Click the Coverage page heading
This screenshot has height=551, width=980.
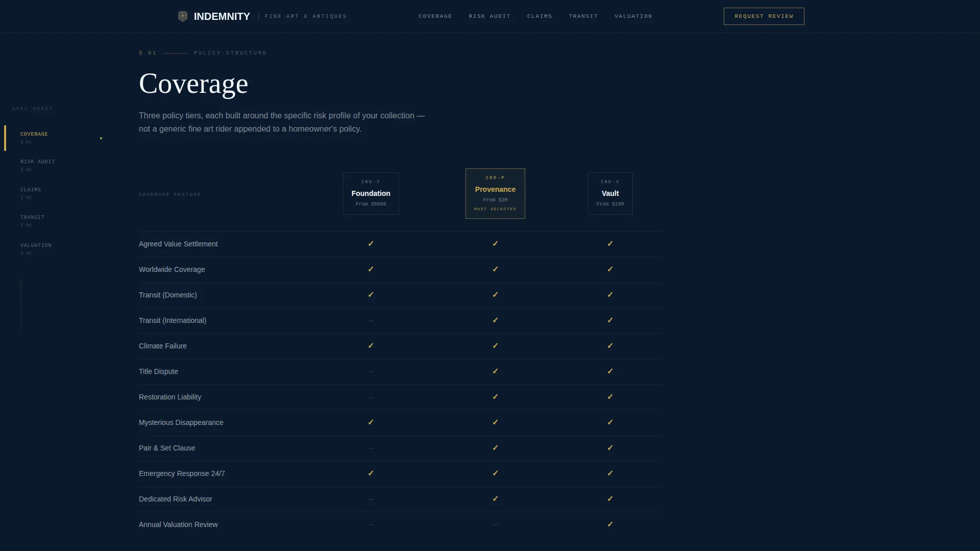[193, 84]
